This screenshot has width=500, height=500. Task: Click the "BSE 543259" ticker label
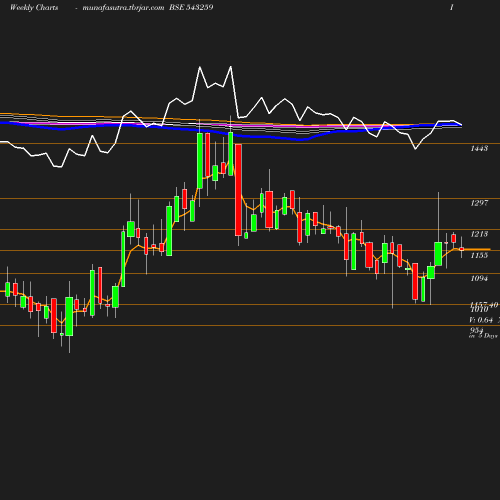click(191, 7)
